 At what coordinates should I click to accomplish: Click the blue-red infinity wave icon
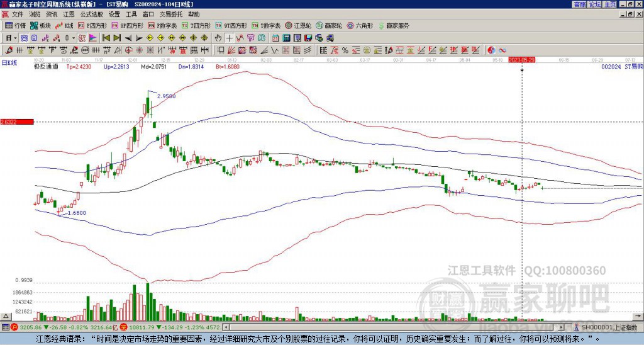[x=502, y=50]
